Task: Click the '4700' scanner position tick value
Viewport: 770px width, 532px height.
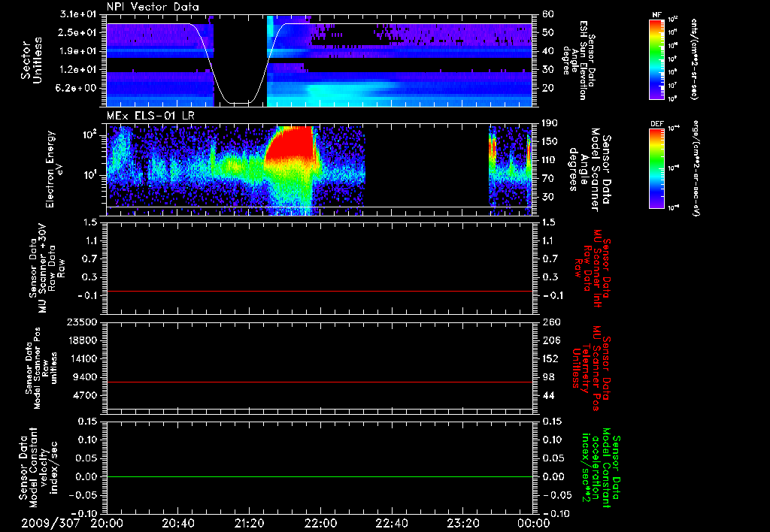Action: pyautogui.click(x=86, y=395)
